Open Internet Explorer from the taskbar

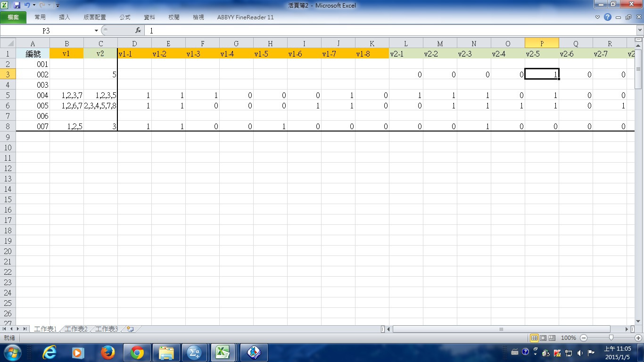click(49, 352)
